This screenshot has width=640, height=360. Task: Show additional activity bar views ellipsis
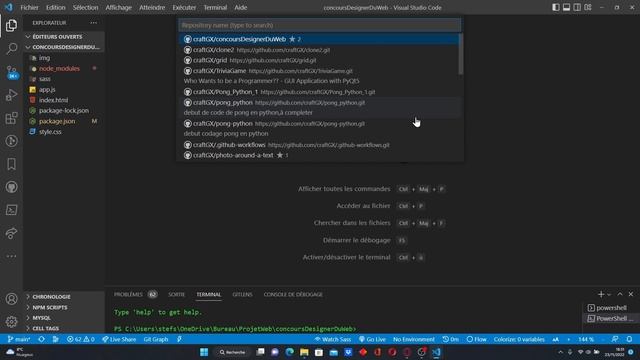point(11,256)
